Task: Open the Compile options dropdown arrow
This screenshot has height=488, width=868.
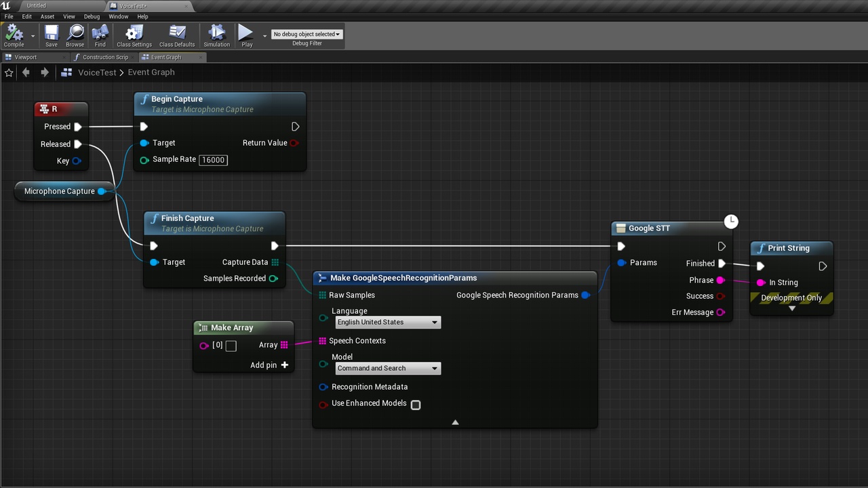Action: (x=33, y=36)
